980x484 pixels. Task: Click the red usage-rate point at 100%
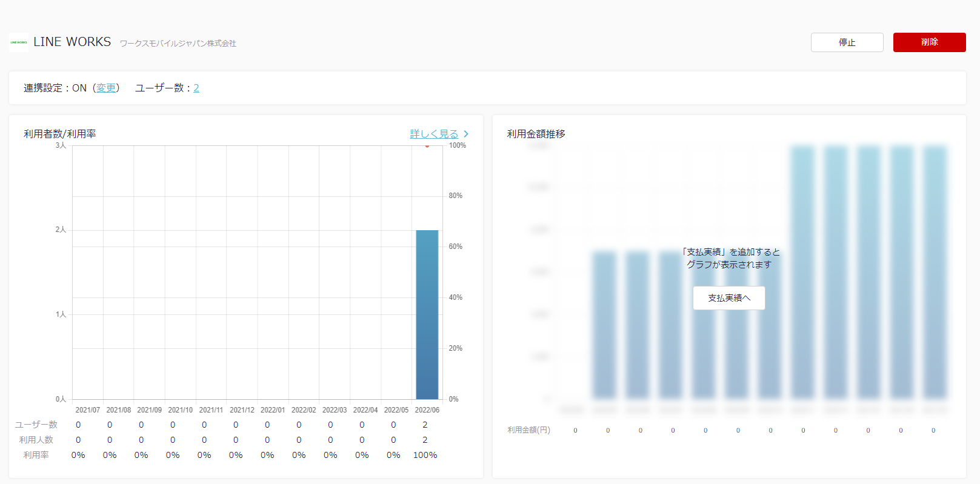pyautogui.click(x=427, y=146)
